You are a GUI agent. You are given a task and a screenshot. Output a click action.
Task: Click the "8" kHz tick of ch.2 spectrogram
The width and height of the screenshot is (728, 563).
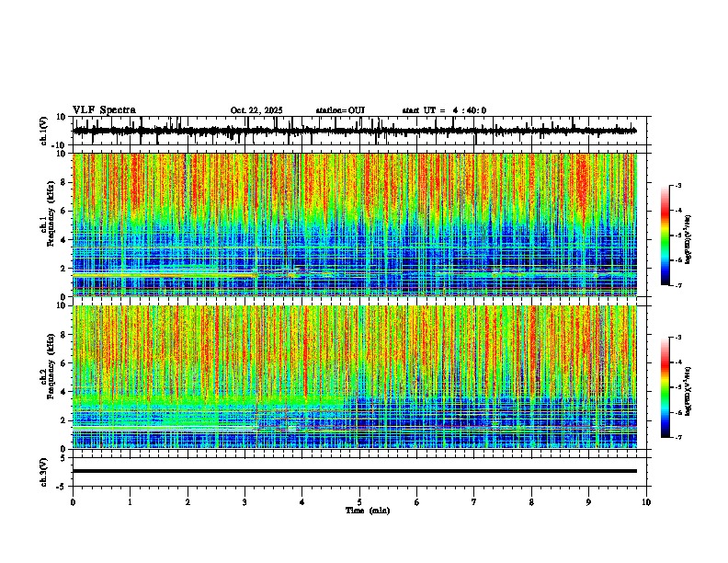click(x=64, y=335)
